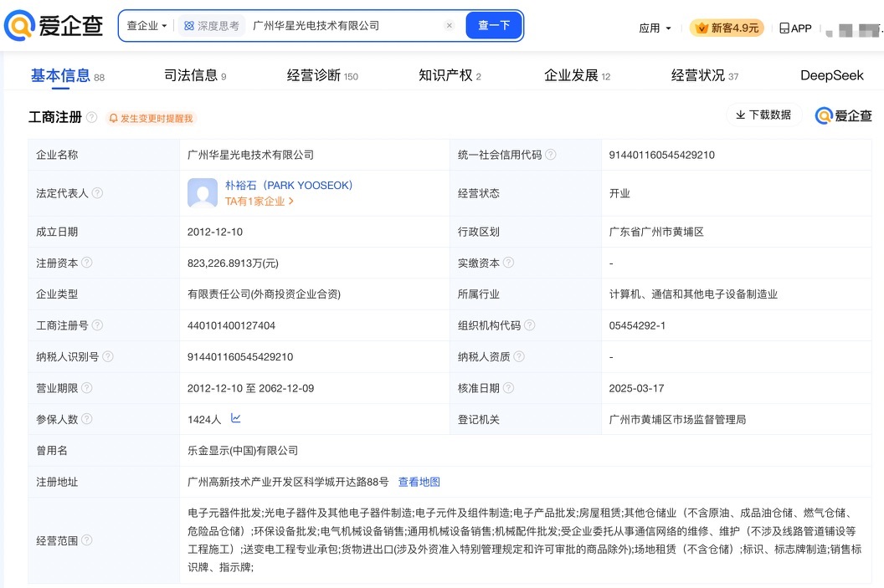Click the help icon beside 法定代表人
The height and width of the screenshot is (588, 884).
pos(97,192)
